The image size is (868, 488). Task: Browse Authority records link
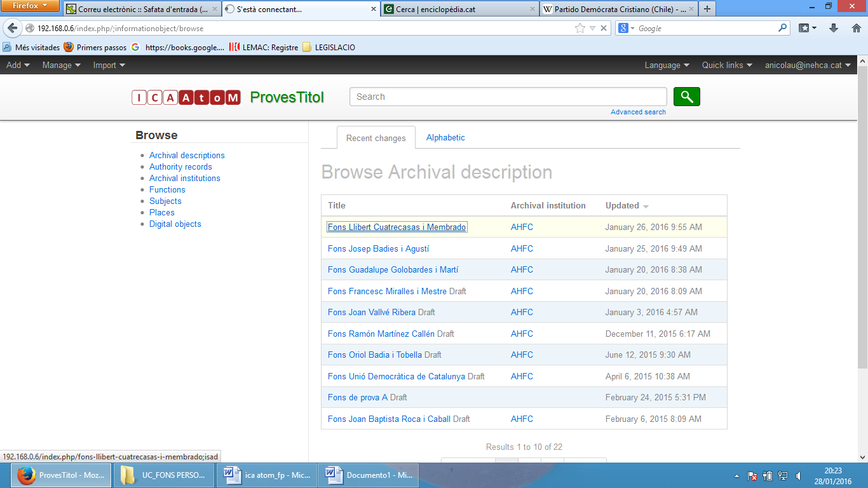click(x=180, y=166)
